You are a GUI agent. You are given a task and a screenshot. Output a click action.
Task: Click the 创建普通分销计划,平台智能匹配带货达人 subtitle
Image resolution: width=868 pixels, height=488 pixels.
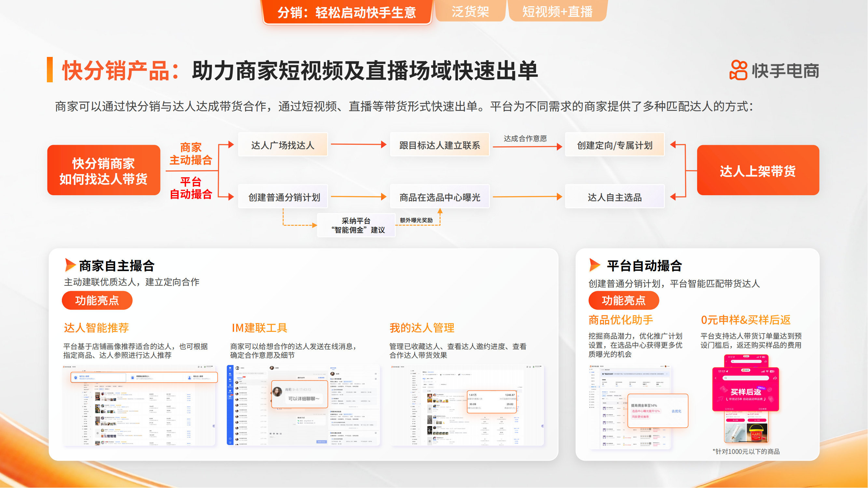[x=674, y=284]
